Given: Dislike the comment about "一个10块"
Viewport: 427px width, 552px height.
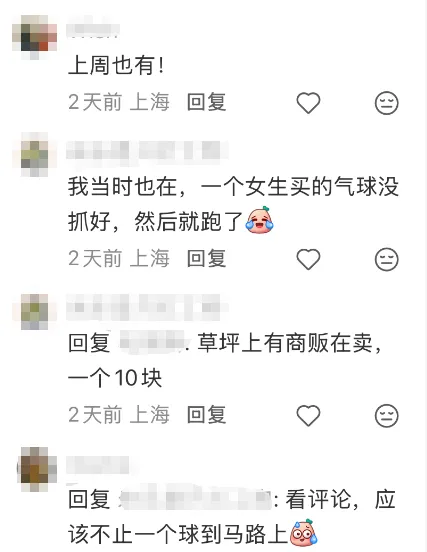Looking at the screenshot, I should tap(386, 415).
